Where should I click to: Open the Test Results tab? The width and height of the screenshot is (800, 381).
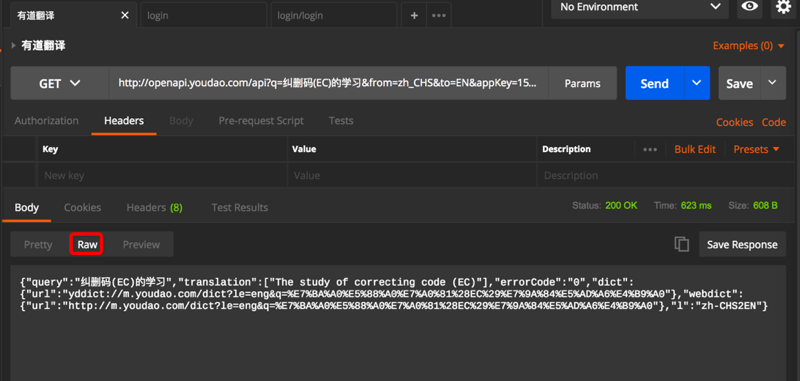point(240,208)
